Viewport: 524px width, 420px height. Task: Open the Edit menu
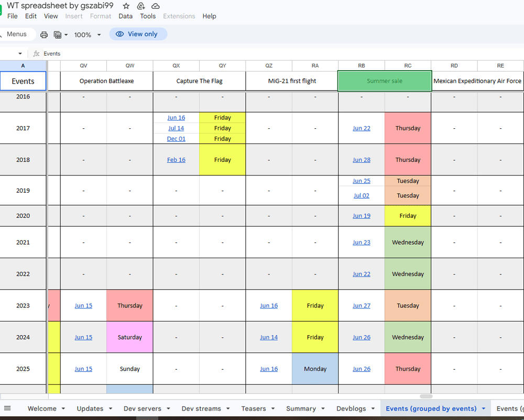click(x=31, y=16)
